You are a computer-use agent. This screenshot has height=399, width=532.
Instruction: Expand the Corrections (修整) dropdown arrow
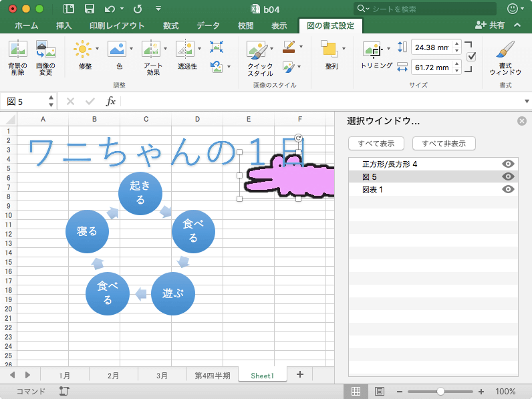[98, 49]
